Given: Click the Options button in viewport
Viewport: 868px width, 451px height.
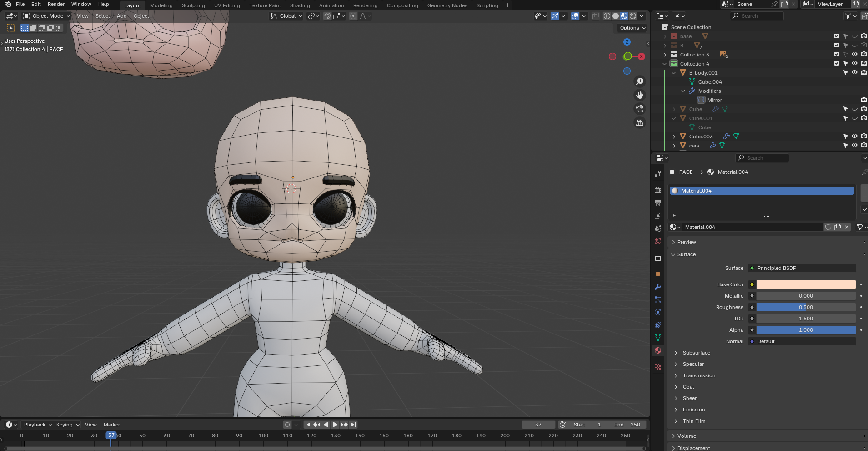Looking at the screenshot, I should tap(632, 28).
